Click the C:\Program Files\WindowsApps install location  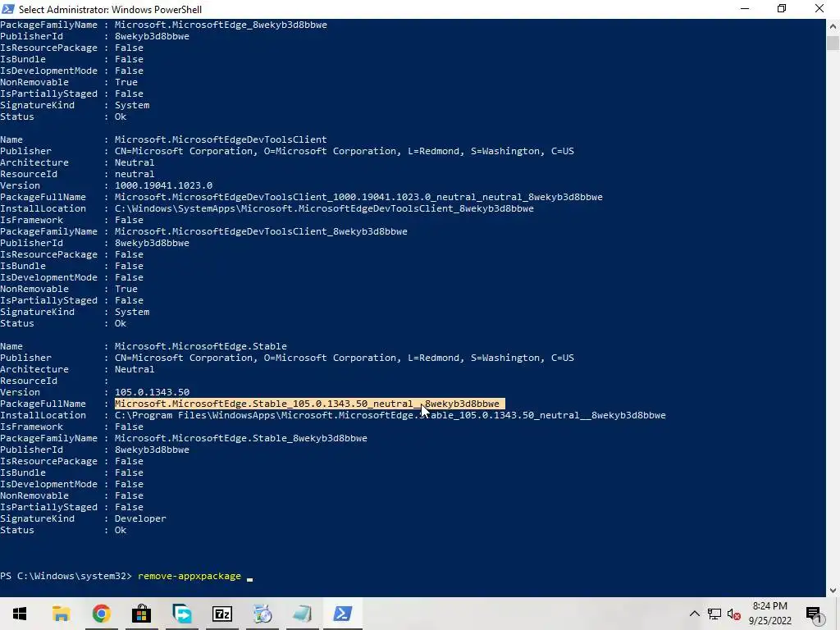pos(390,416)
